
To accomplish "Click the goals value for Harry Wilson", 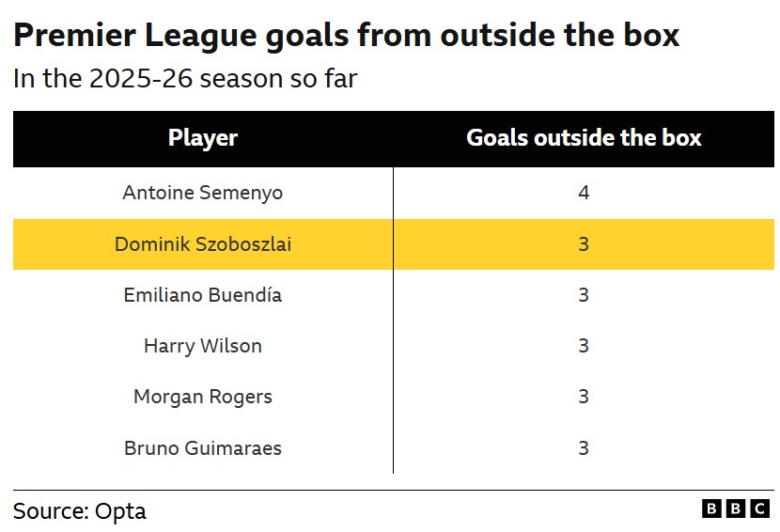I will pyautogui.click(x=584, y=346).
